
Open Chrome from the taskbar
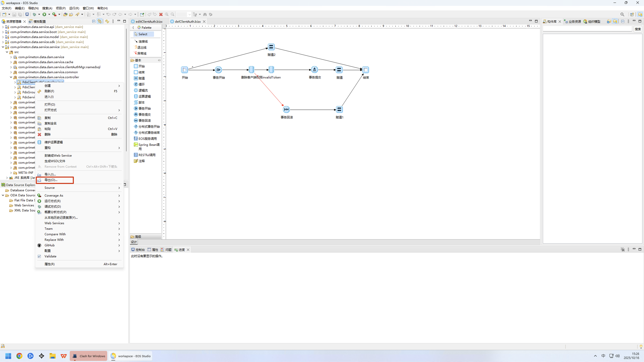[x=19, y=356]
